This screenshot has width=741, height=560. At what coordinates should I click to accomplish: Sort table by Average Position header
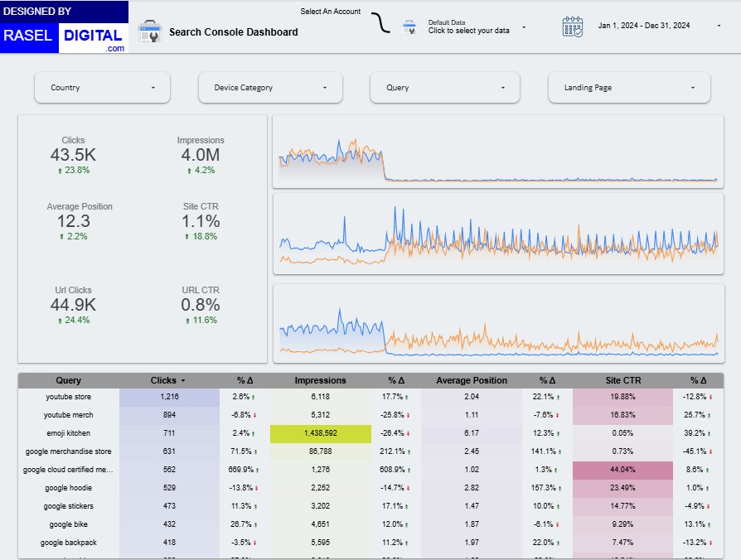(x=471, y=381)
